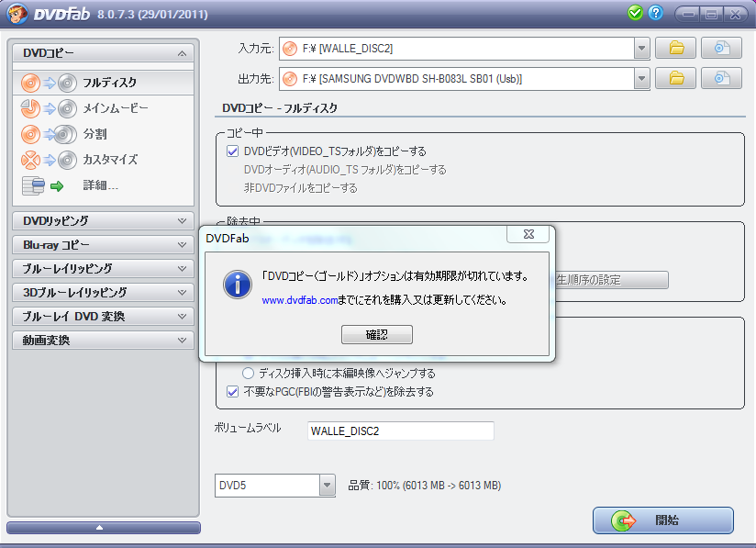Click the info icon in the DVDFab dialog
756x548 pixels.
click(x=238, y=285)
